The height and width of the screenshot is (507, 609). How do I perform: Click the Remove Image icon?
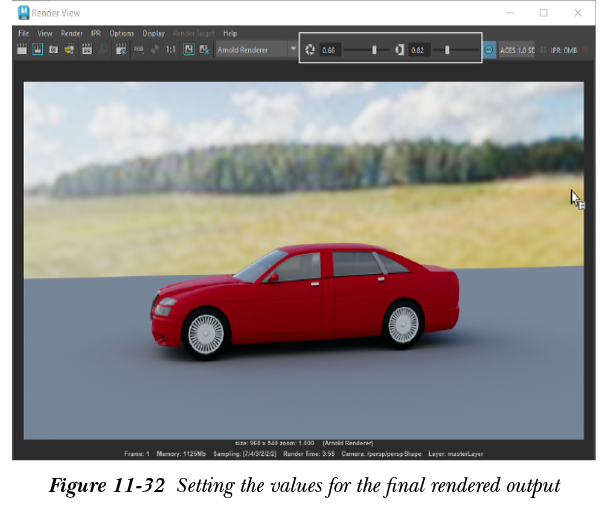[205, 49]
